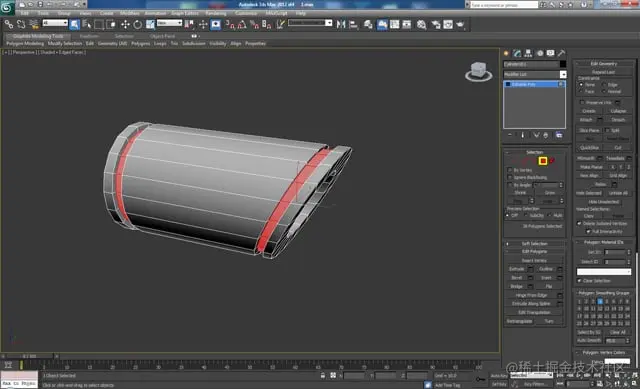Open the material ID name dropdown

(604, 271)
